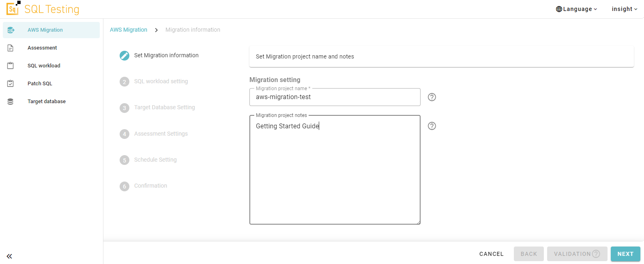Screen dimensions: 644x264
Task: Click breadcrumb chevron separator after AWS Migration
Action: pyautogui.click(x=156, y=30)
